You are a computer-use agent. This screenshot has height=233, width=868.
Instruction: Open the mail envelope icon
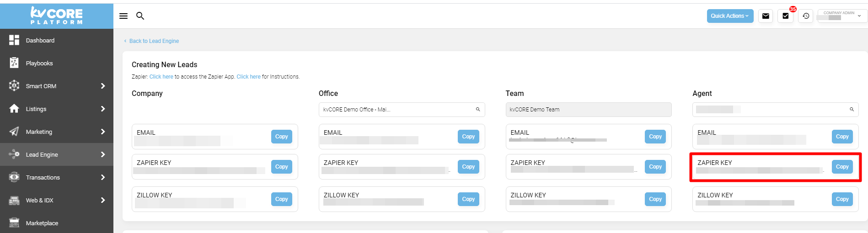(x=766, y=16)
